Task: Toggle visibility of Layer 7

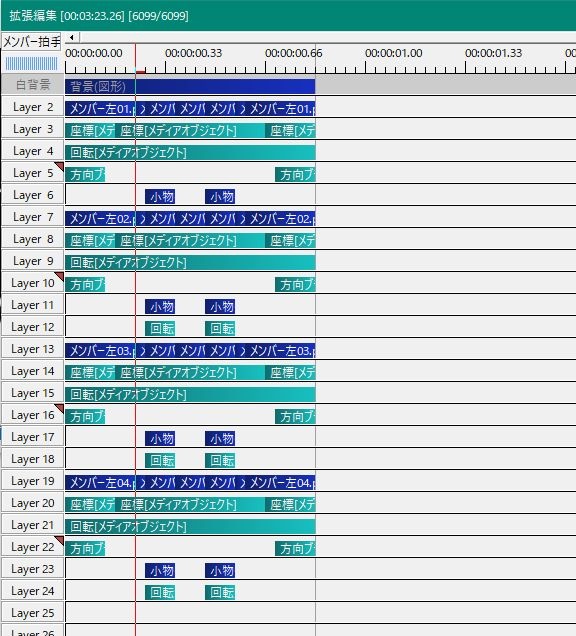Action: [32, 217]
